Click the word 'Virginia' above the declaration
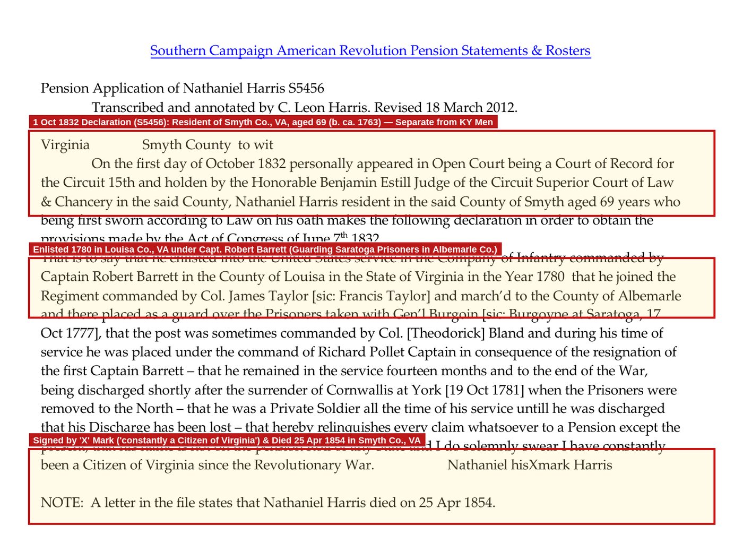This screenshot has width=743, height=560. pos(65,145)
